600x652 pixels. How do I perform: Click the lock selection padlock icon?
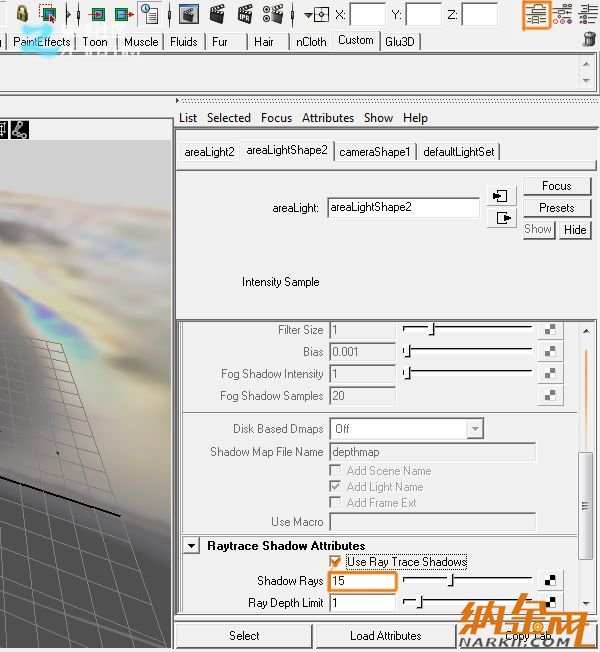21,14
